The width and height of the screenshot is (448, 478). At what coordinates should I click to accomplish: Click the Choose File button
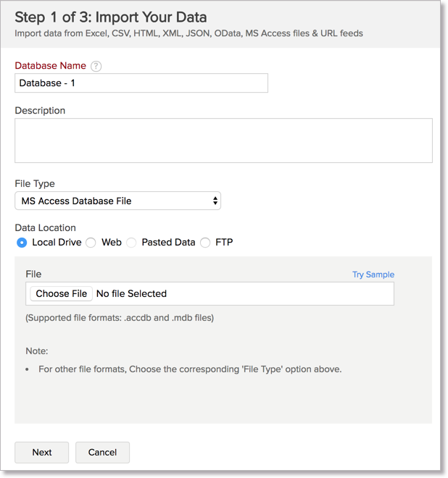tap(62, 293)
